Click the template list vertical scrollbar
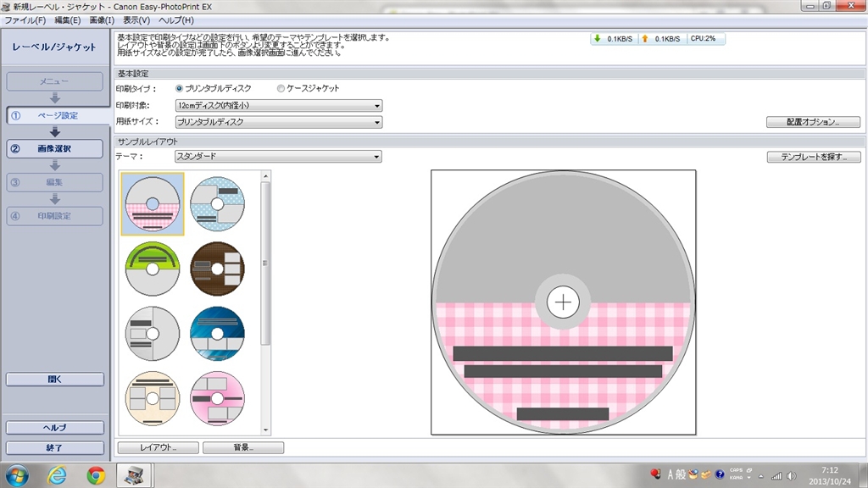Viewport: 868px width, 488px height. pyautogui.click(x=265, y=263)
